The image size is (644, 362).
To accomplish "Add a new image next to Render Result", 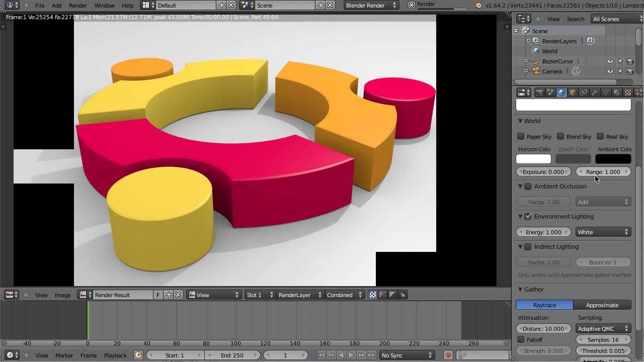I will click(169, 295).
